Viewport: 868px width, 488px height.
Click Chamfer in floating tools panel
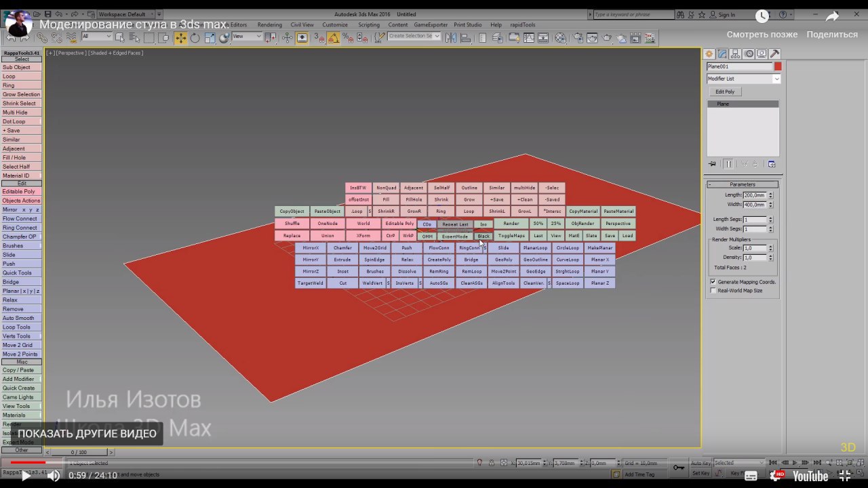tap(342, 248)
